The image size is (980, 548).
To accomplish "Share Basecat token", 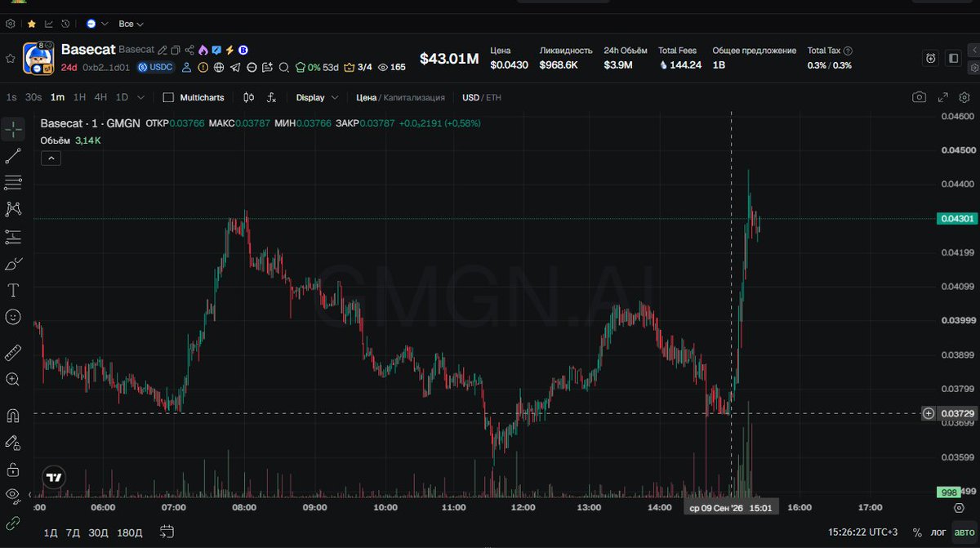I will [x=189, y=50].
